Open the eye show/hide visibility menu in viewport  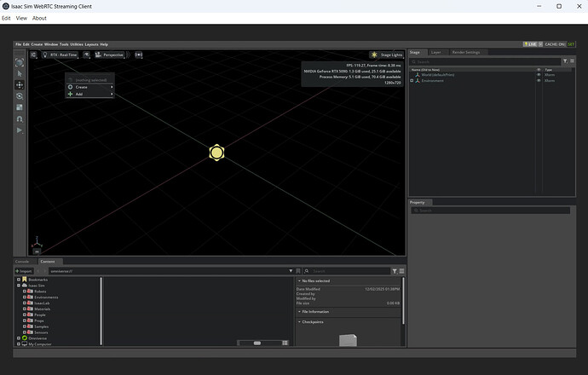[87, 55]
